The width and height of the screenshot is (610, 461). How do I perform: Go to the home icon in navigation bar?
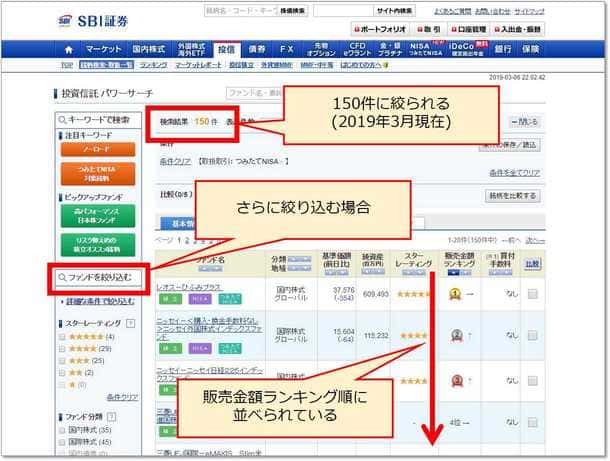[68, 49]
